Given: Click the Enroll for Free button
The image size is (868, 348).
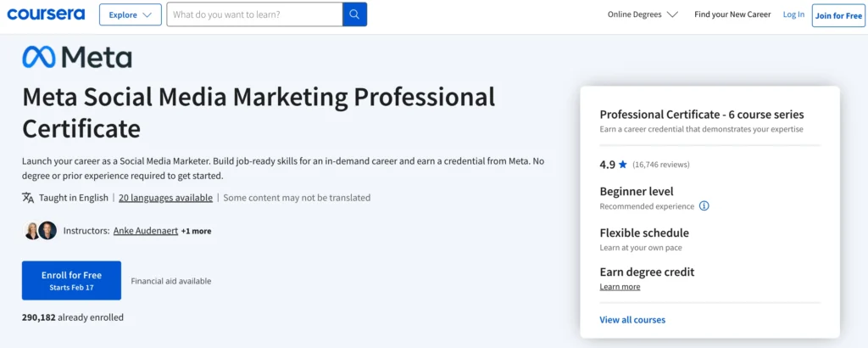Looking at the screenshot, I should 71,280.
